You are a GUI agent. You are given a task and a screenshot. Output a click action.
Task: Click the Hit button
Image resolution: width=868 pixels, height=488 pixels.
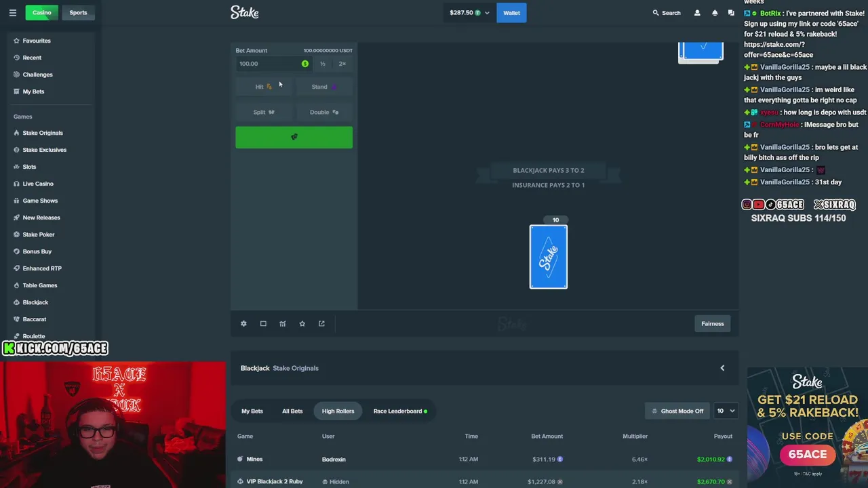point(264,87)
